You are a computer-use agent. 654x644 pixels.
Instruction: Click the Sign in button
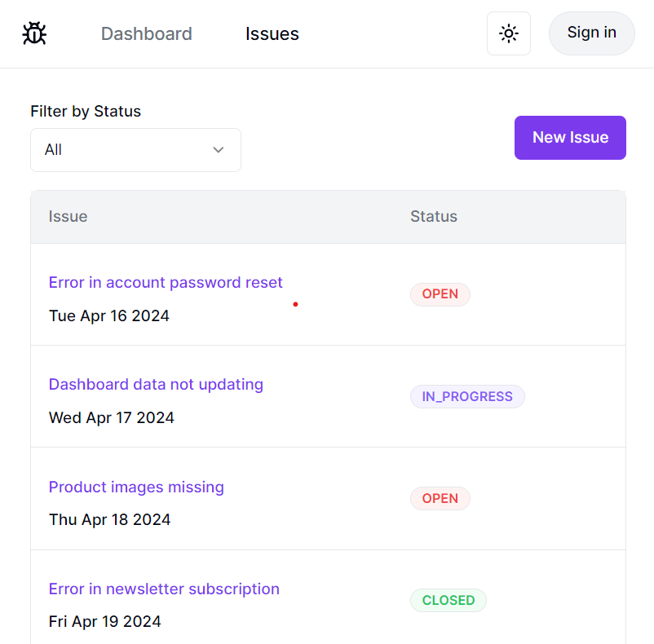(x=591, y=33)
